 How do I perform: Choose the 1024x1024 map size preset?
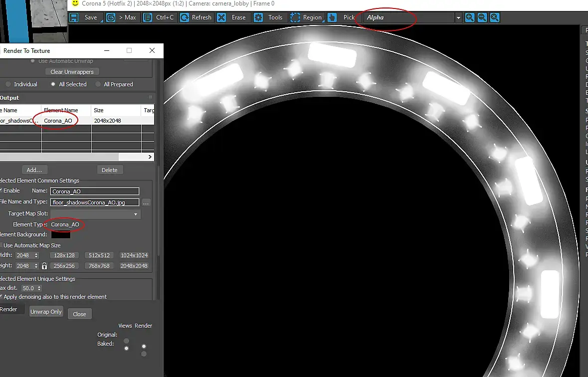click(x=134, y=255)
